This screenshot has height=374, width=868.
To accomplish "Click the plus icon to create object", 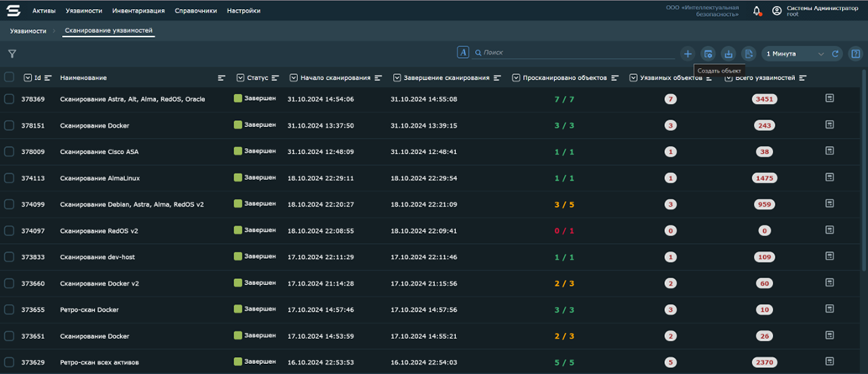I will (x=688, y=54).
